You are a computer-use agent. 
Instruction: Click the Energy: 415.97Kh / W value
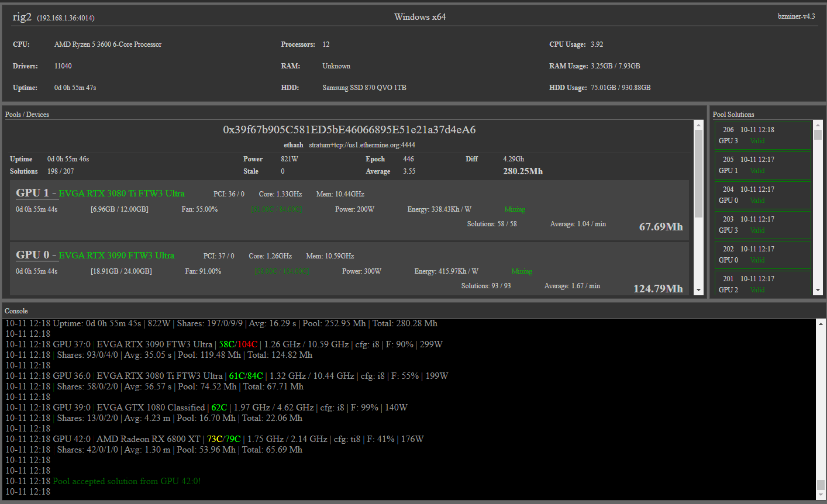point(446,271)
